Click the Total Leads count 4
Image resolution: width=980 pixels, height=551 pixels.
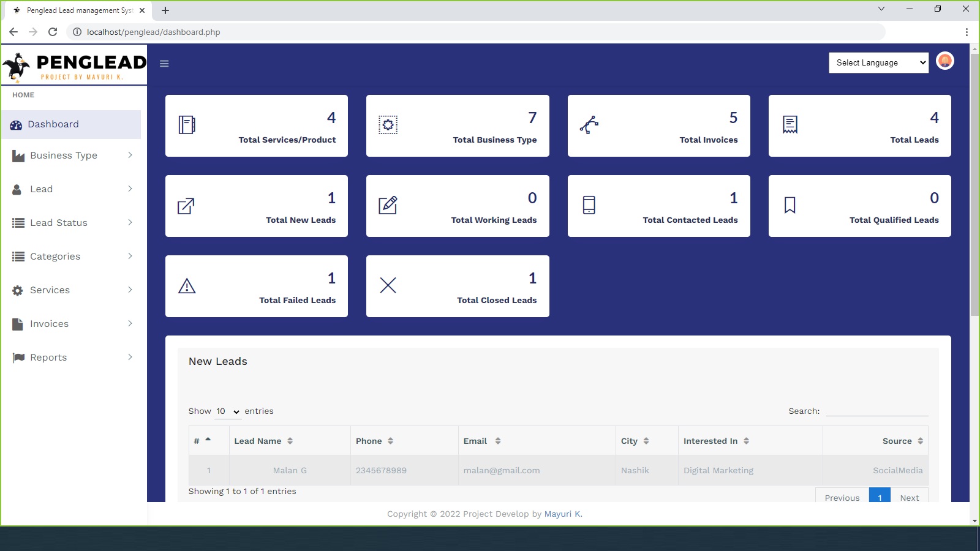[934, 118]
